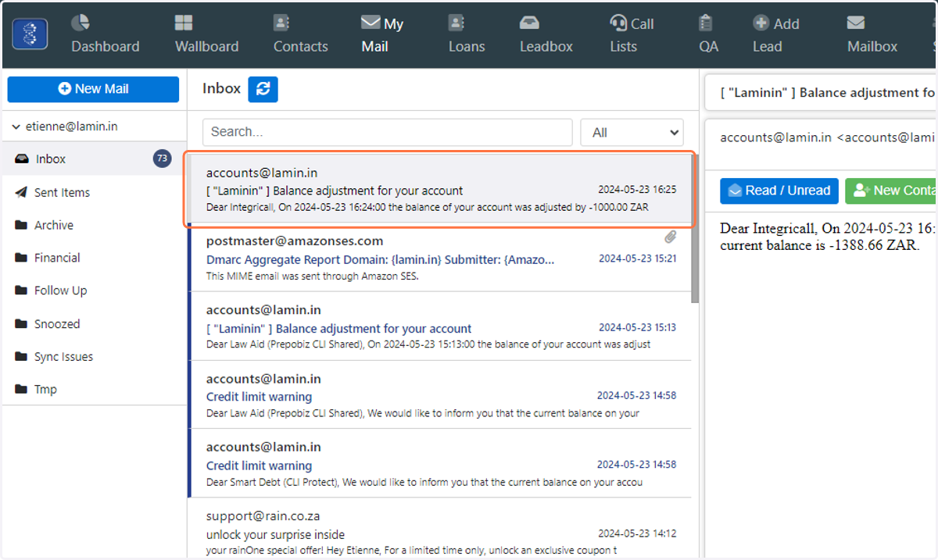
Task: Click the mail Search field
Action: (x=387, y=132)
